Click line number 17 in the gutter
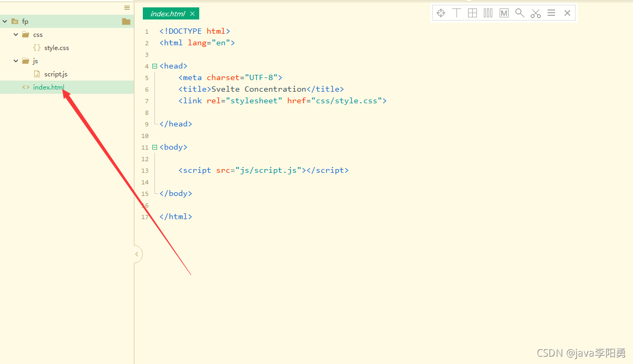This screenshot has width=633, height=364. 145,217
